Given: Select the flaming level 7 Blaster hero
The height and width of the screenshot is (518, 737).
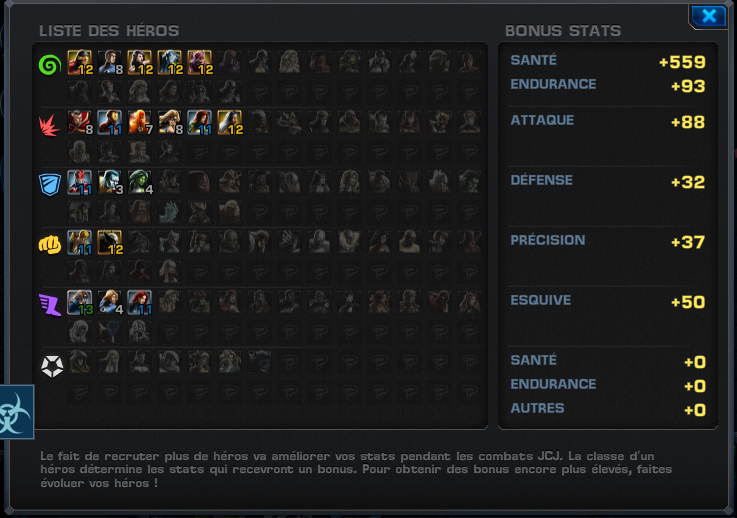Looking at the screenshot, I should coord(140,122).
